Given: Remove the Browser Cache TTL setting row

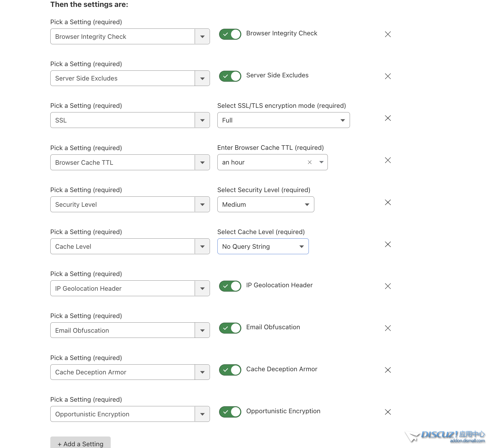Looking at the screenshot, I should click(x=388, y=160).
